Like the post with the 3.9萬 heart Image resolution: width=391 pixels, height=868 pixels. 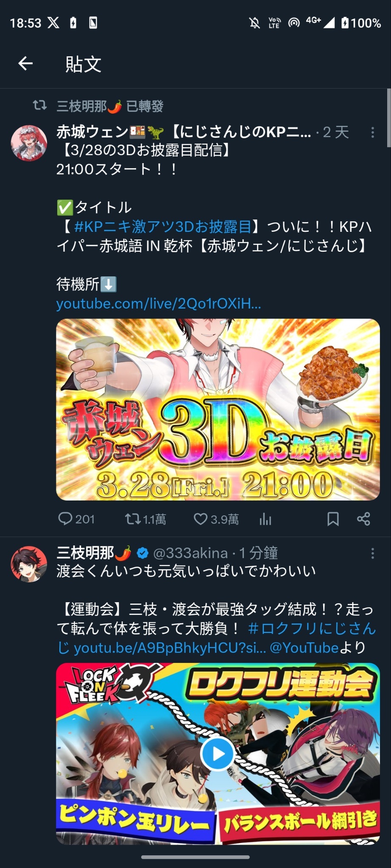216,519
